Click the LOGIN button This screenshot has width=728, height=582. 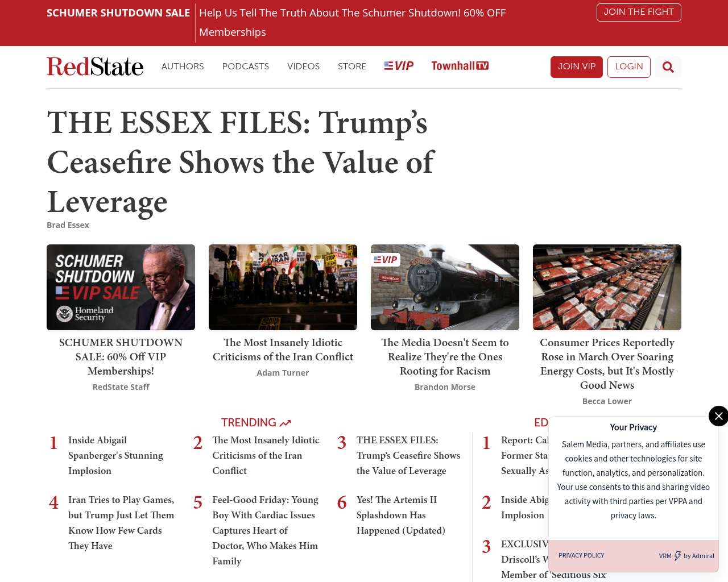coord(629,67)
